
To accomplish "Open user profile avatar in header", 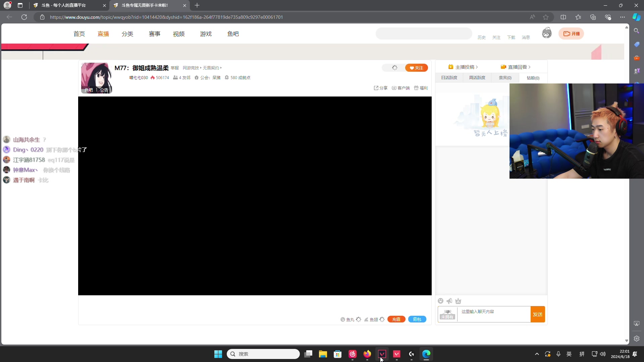I will [547, 33].
